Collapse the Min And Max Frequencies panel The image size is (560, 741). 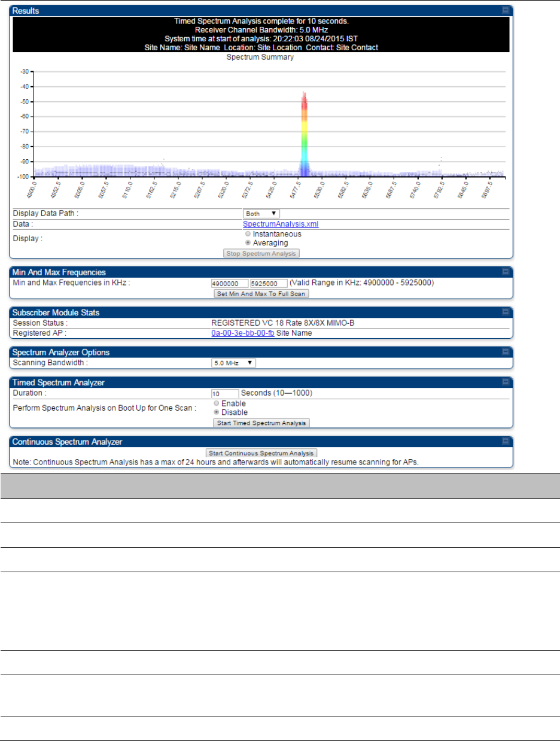[506, 272]
